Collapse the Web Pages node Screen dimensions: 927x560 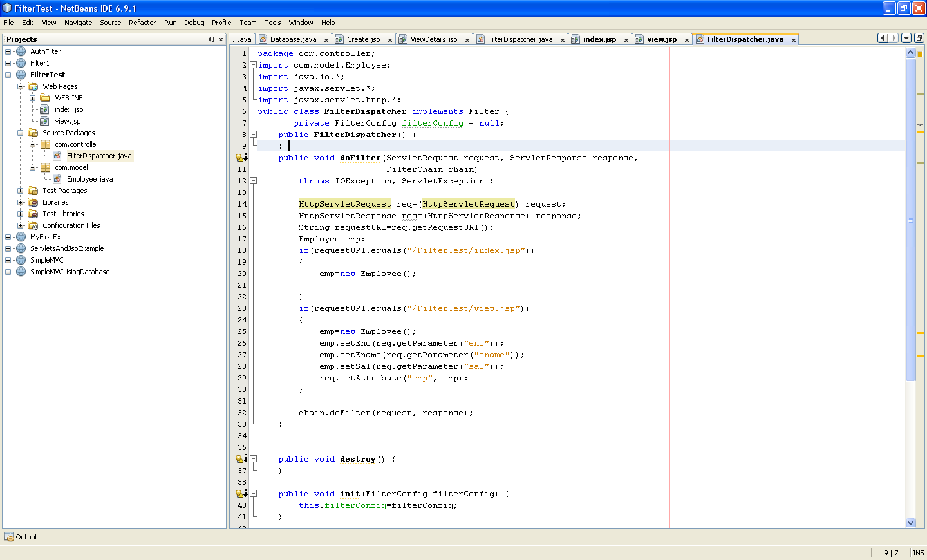click(21, 86)
